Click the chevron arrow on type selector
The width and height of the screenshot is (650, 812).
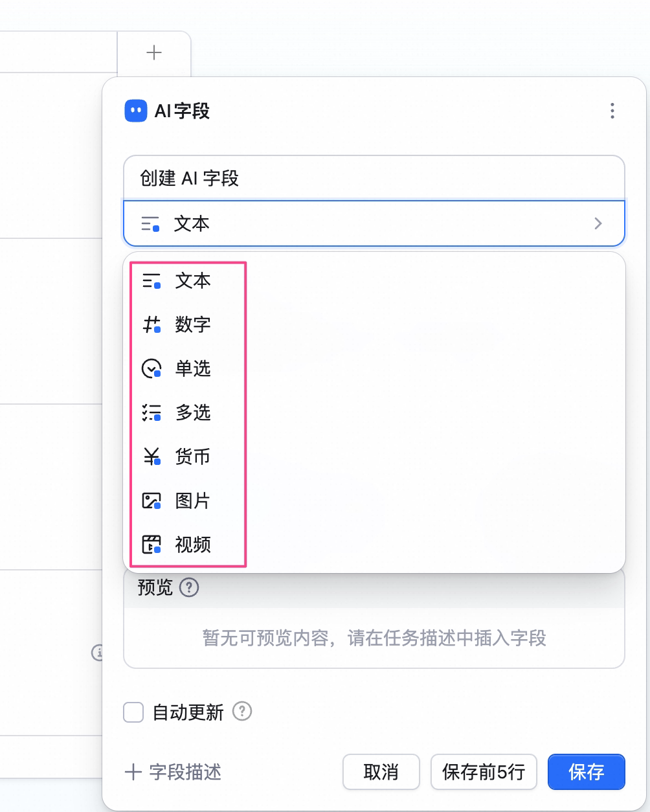pyautogui.click(x=598, y=223)
